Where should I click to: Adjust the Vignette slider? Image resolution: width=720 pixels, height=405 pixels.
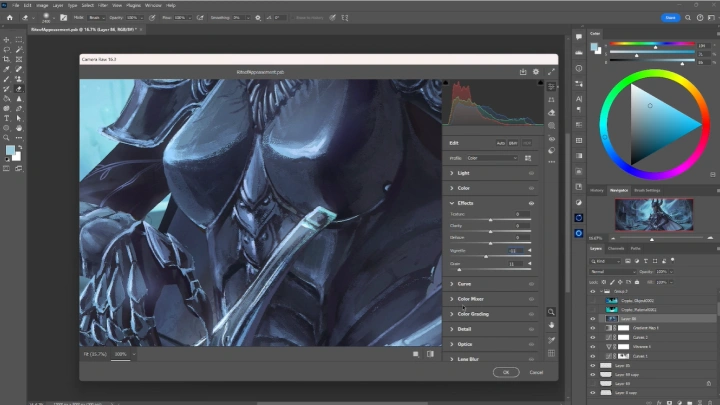[x=486, y=256]
